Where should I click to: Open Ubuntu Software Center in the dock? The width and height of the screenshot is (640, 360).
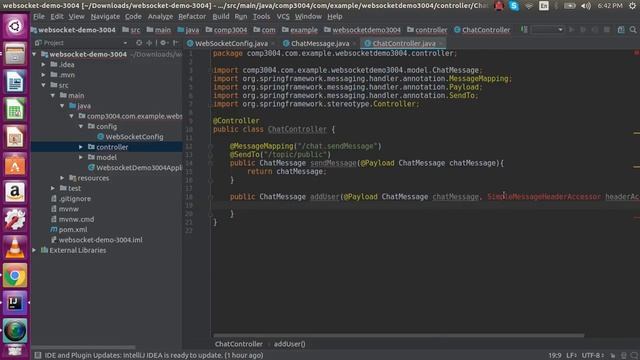pyautogui.click(x=15, y=165)
